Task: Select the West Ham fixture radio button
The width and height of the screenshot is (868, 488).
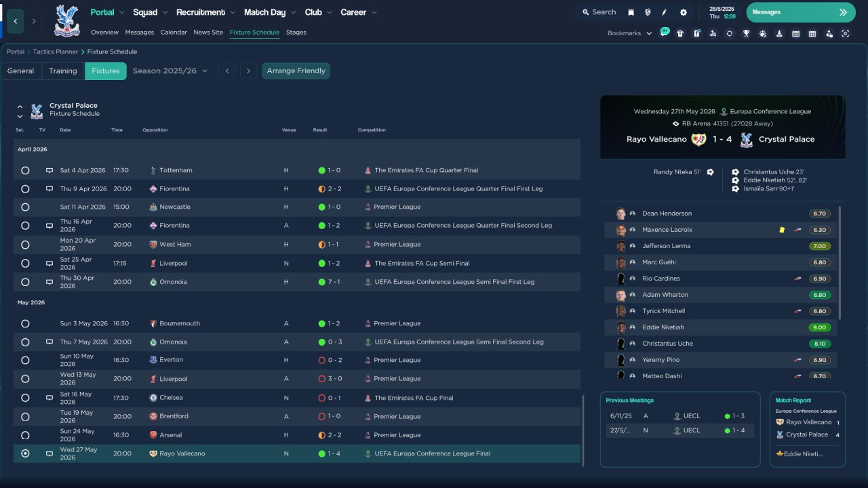Action: click(25, 245)
